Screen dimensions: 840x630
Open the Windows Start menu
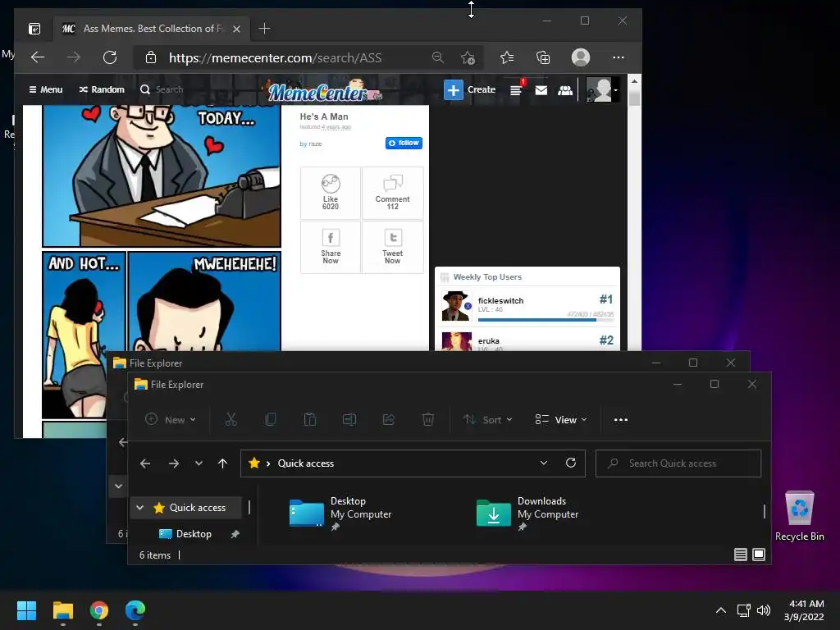pos(26,610)
